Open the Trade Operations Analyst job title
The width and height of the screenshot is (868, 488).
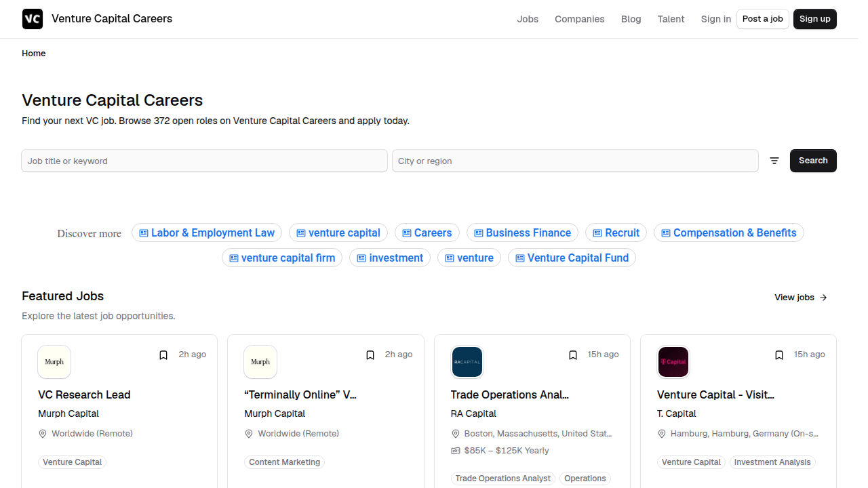510,394
